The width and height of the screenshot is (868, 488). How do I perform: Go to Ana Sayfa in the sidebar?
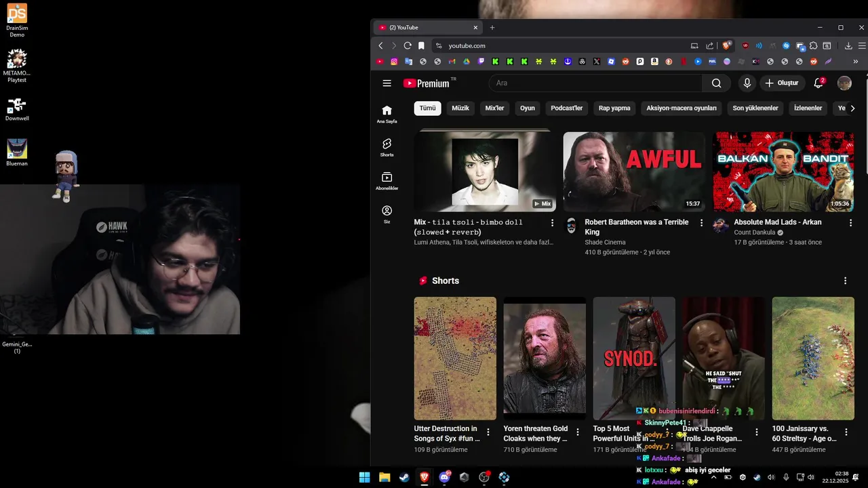pos(387,114)
